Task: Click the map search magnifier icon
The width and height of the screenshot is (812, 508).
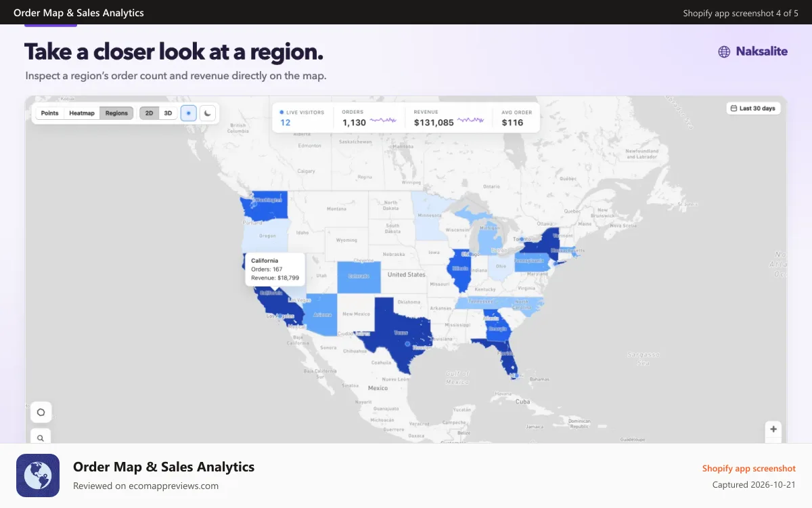Action: (41, 438)
